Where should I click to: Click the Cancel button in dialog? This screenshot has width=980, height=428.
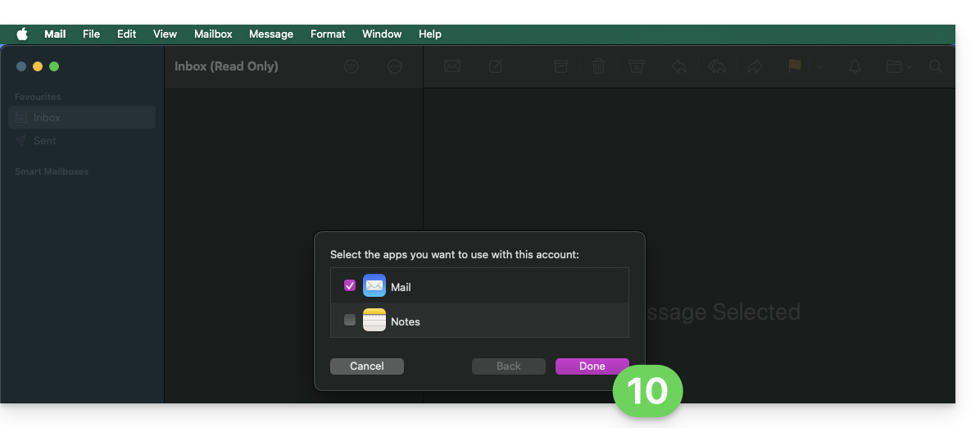(366, 367)
